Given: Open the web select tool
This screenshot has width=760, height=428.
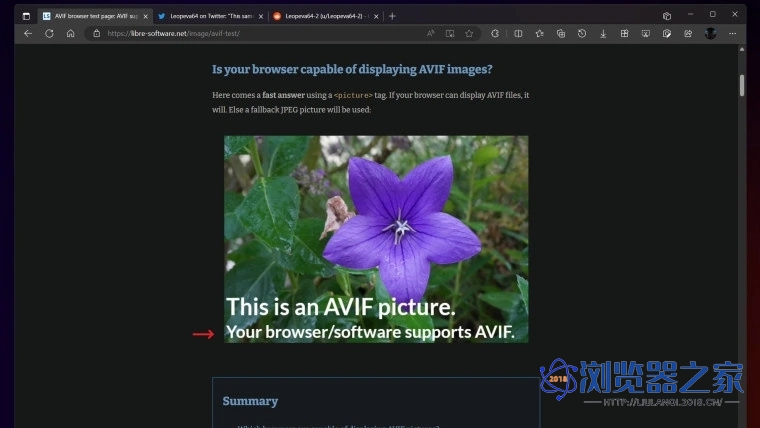Looking at the screenshot, I should point(667,33).
